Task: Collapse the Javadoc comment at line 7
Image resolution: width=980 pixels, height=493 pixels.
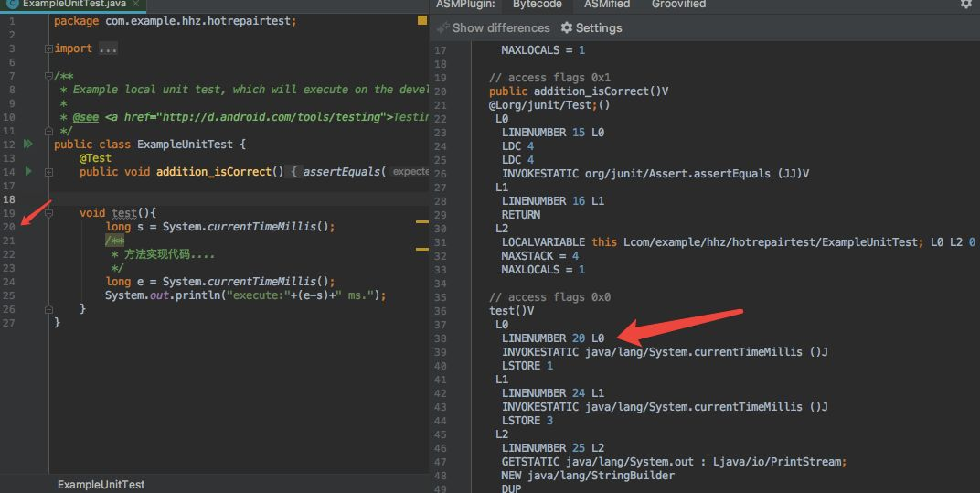Action: (48, 76)
